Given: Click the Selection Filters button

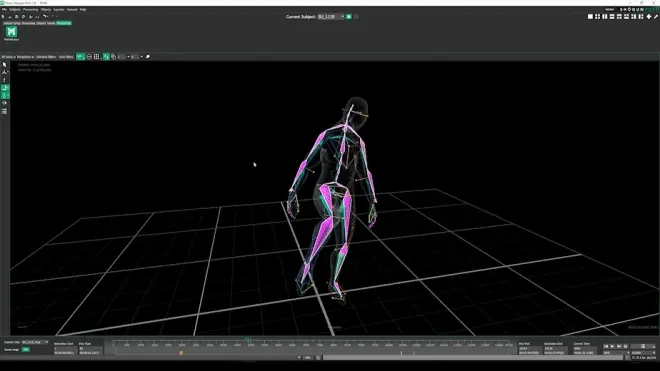Looking at the screenshot, I should [46, 57].
